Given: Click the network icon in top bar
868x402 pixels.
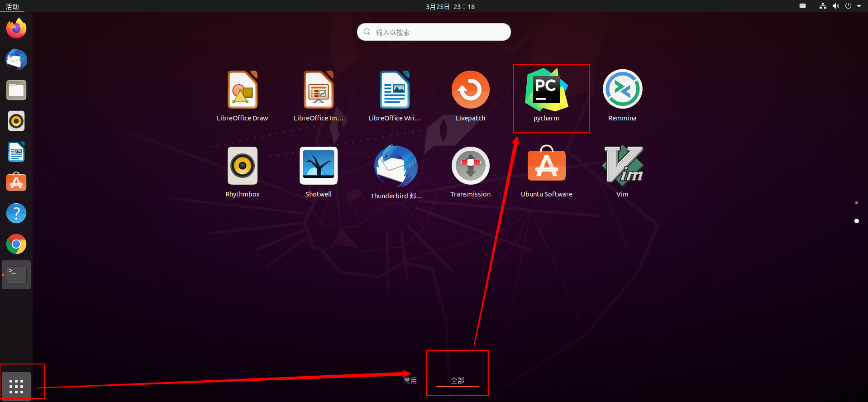Looking at the screenshot, I should coord(823,6).
